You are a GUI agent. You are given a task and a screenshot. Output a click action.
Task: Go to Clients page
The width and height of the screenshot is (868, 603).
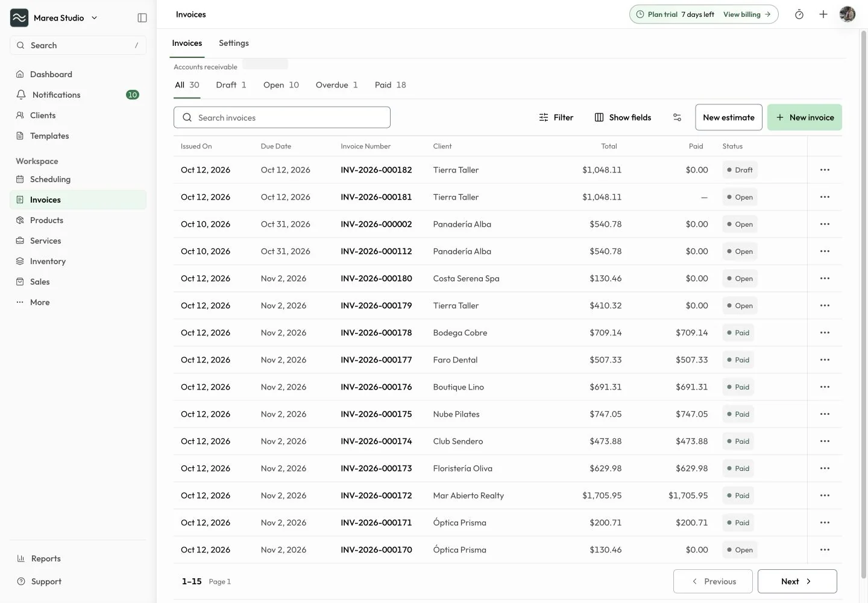coord(78,115)
